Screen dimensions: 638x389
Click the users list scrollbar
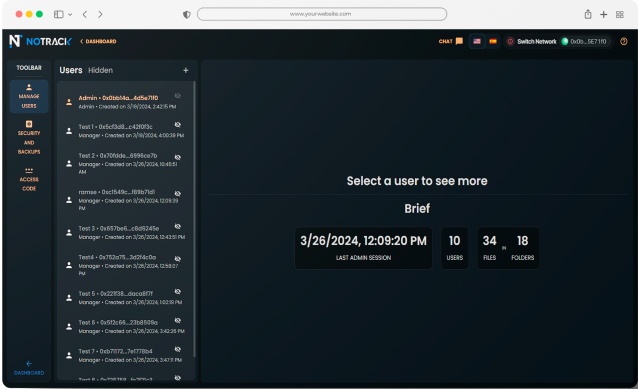(194, 219)
